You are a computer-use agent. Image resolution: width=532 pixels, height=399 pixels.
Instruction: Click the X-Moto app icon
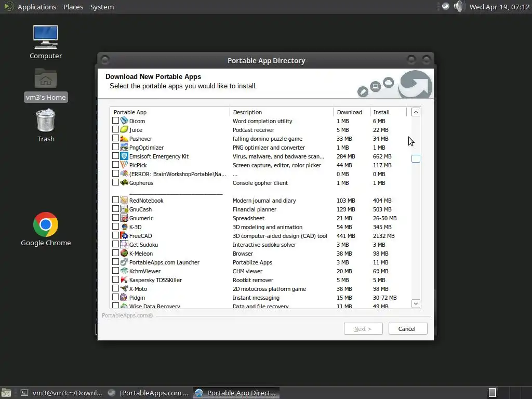[x=124, y=288]
